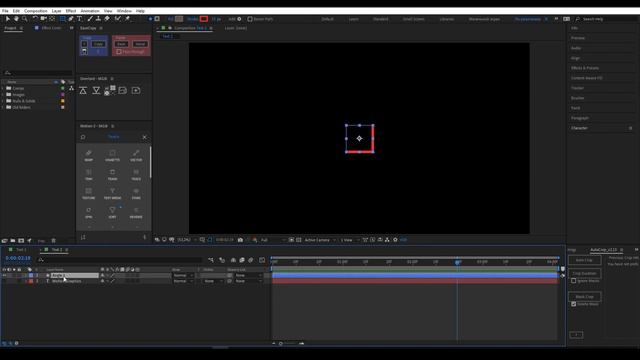
Task: Click the Trace tool in Motion panel
Action: [136, 175]
